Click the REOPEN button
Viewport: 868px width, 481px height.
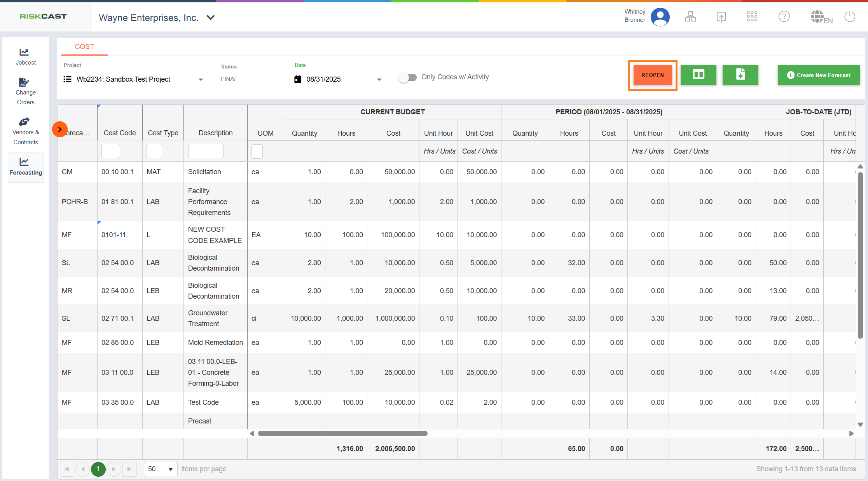pyautogui.click(x=653, y=75)
